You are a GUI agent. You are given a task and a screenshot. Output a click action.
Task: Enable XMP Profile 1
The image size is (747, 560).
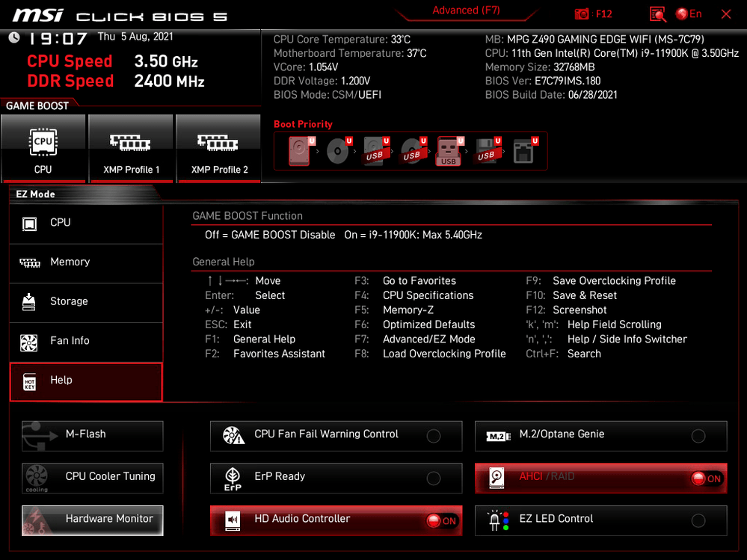tap(131, 147)
